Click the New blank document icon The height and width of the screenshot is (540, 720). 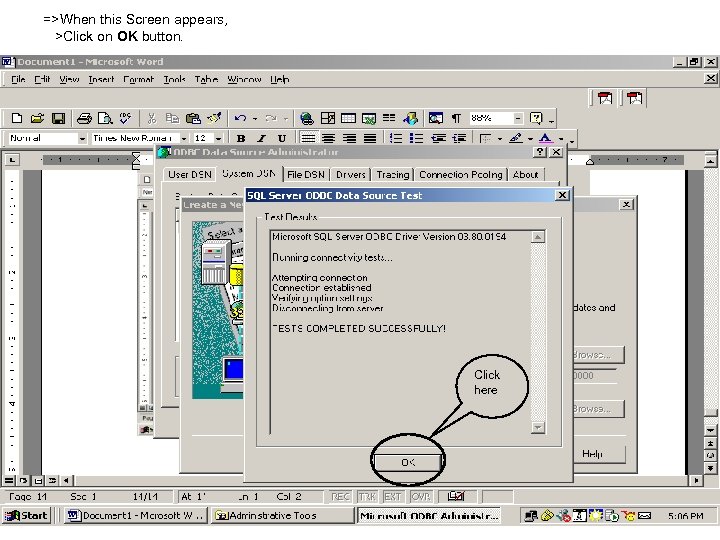click(17, 118)
